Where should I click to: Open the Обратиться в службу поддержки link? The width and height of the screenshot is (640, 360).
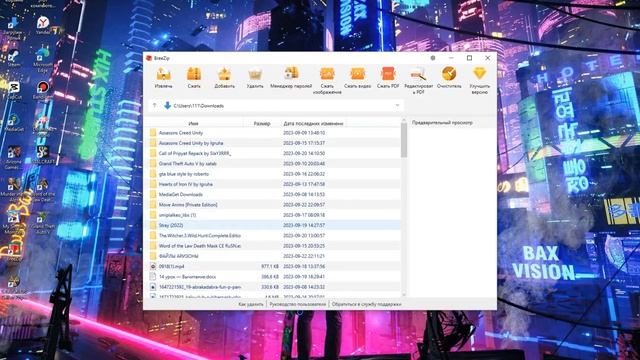click(x=367, y=304)
